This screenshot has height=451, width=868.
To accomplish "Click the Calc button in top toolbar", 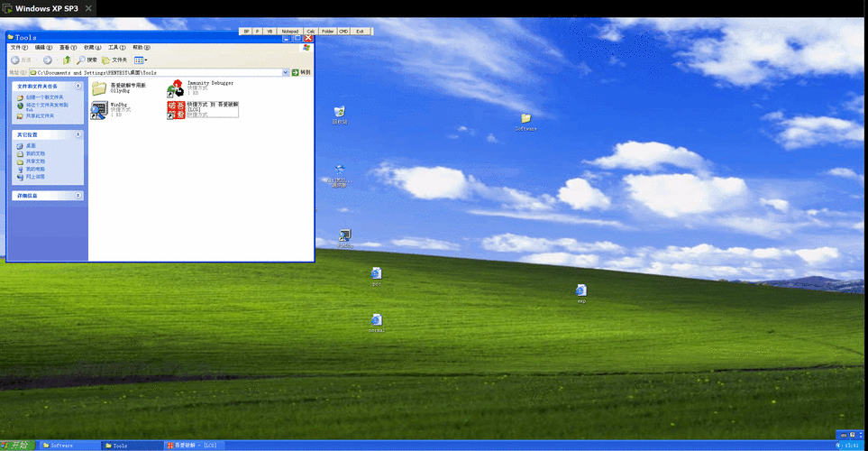I will pos(311,32).
